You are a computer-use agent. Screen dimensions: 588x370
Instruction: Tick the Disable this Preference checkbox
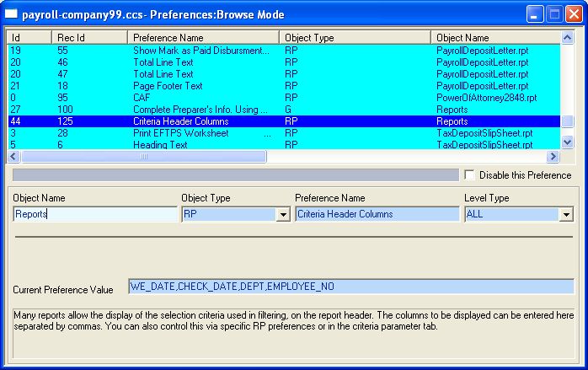pos(469,175)
